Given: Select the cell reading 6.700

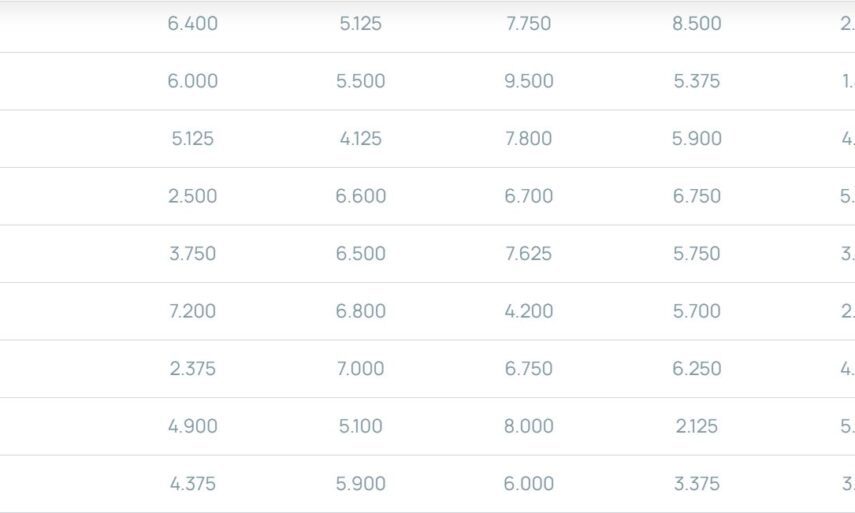Looking at the screenshot, I should 528,196.
